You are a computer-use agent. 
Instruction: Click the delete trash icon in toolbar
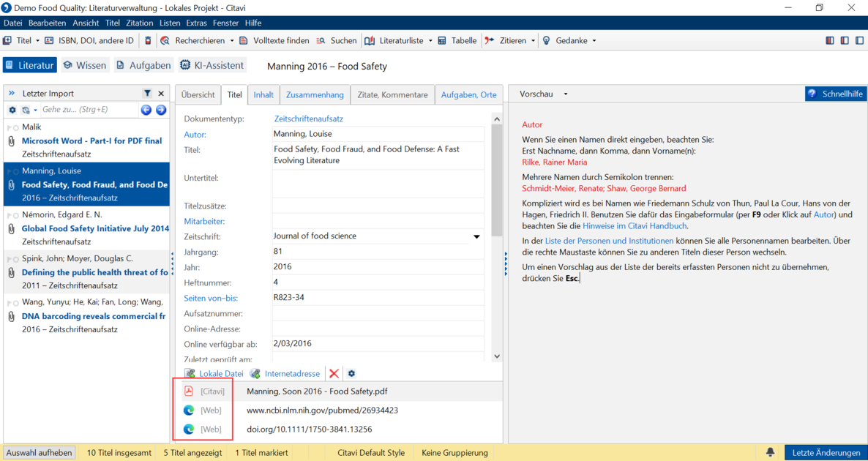[x=147, y=40]
